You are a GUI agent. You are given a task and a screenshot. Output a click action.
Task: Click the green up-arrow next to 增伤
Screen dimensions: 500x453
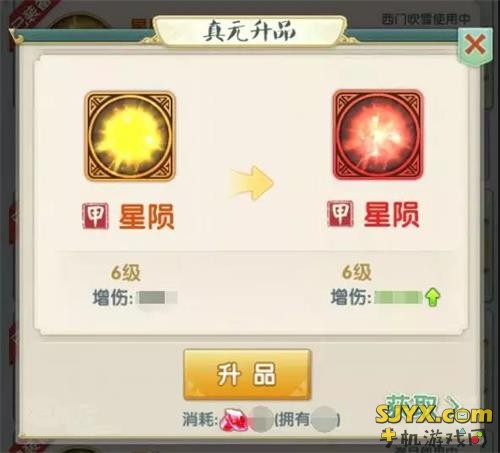(x=433, y=297)
